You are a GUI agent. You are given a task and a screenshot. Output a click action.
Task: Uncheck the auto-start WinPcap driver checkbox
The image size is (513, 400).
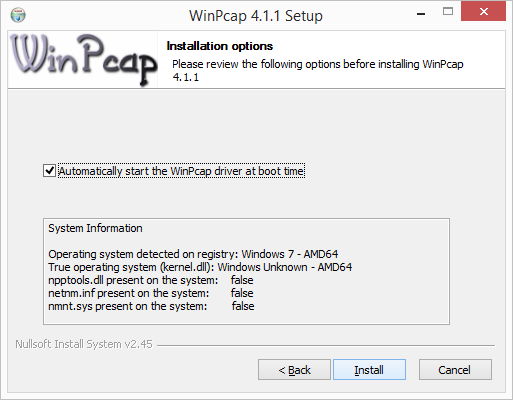click(x=49, y=171)
